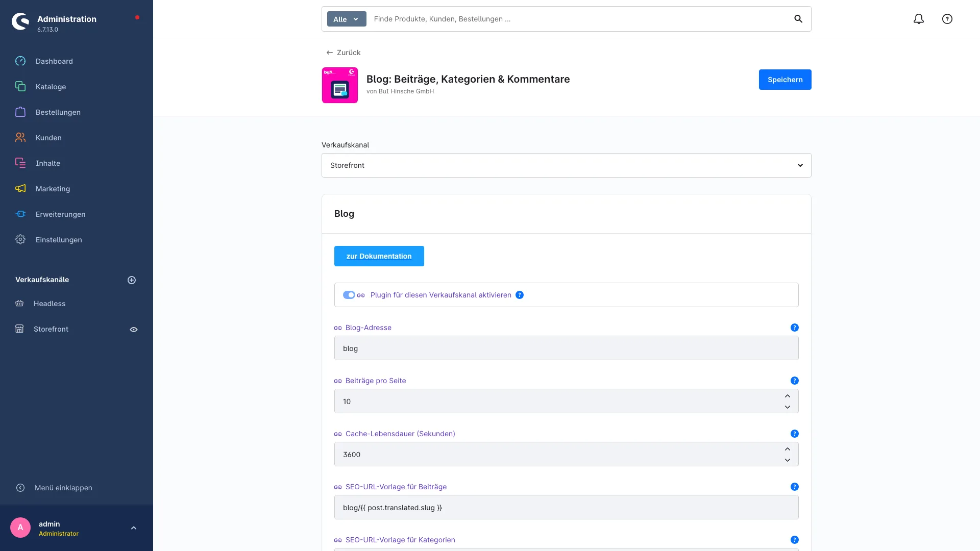The height and width of the screenshot is (551, 980).
Task: Increase Beiträge pro Seite with the up arrow
Action: (x=788, y=396)
